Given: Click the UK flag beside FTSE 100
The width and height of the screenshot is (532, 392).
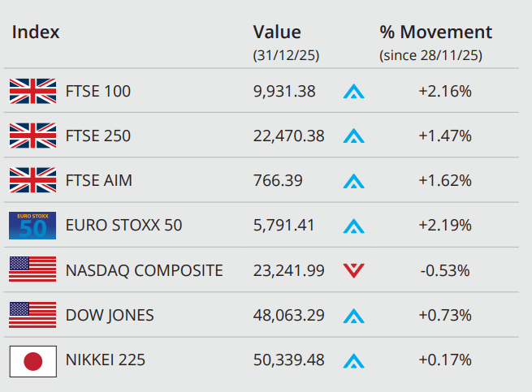Looking at the screenshot, I should [32, 92].
